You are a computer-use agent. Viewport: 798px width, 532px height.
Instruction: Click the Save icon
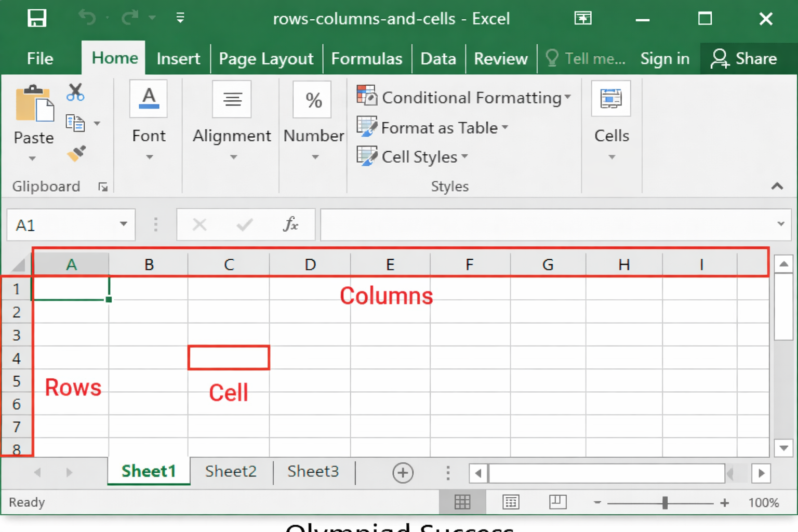point(36,18)
